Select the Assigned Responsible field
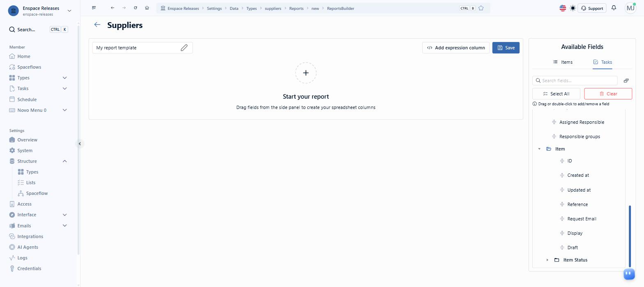The height and width of the screenshot is (287, 644). (x=582, y=122)
